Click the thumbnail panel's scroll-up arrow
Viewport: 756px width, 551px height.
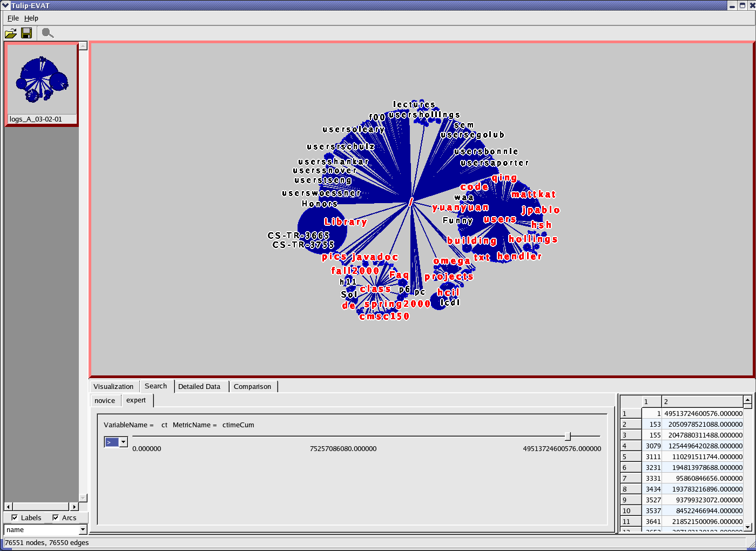[x=83, y=46]
